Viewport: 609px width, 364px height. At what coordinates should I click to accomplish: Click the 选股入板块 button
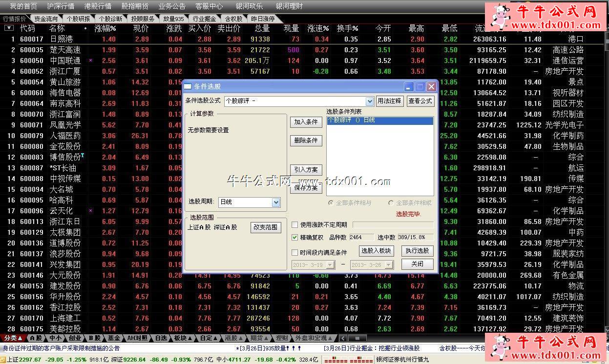376,251
